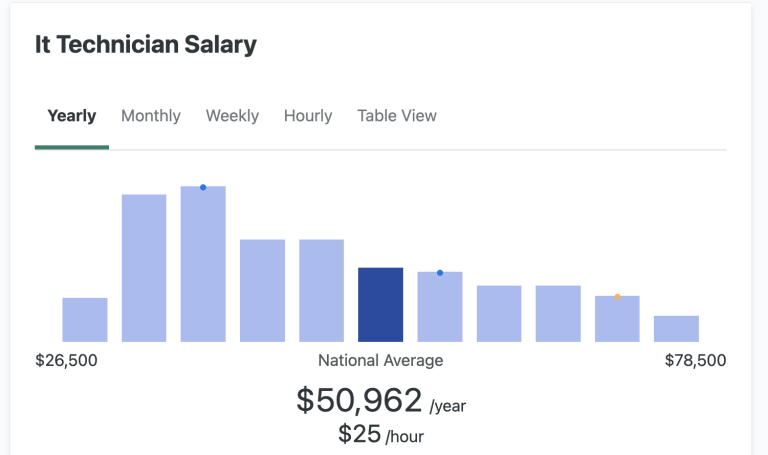Click the second bar from the left
Screen dimensions: 768x455
(144, 268)
